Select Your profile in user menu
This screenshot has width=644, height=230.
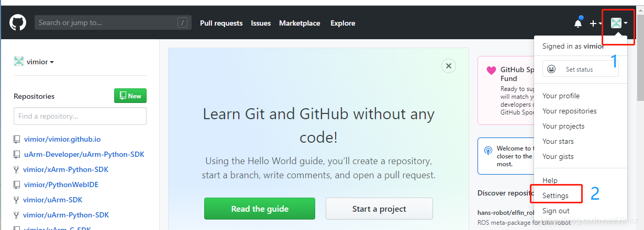561,96
